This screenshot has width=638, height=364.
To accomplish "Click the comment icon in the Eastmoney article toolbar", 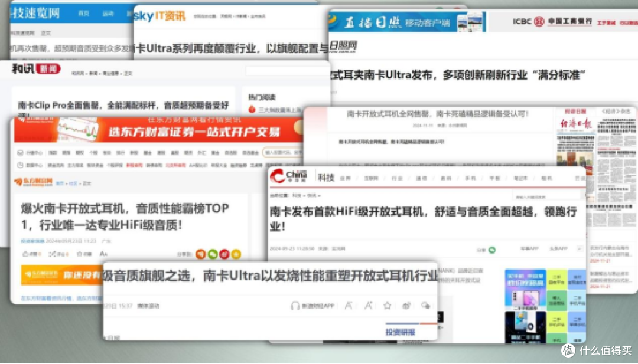I will click(52, 254).
